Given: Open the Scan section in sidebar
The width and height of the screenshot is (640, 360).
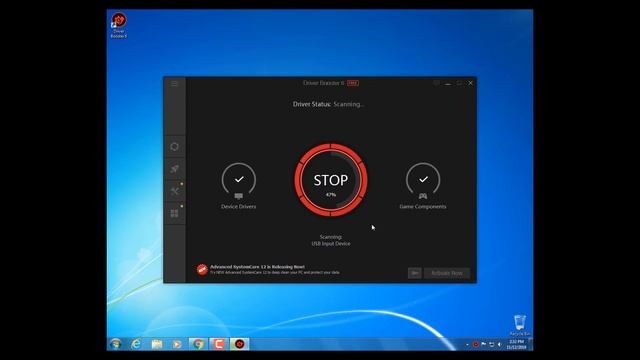Looking at the screenshot, I should pyautogui.click(x=175, y=147).
